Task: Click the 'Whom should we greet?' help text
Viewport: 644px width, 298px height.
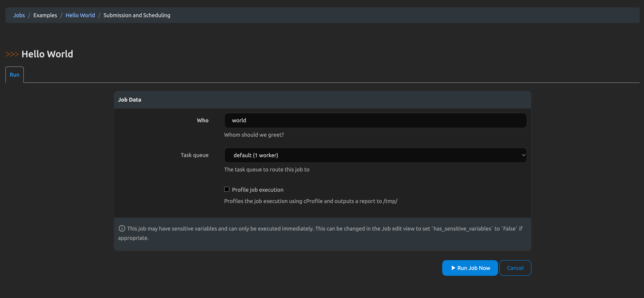Action: 254,135
